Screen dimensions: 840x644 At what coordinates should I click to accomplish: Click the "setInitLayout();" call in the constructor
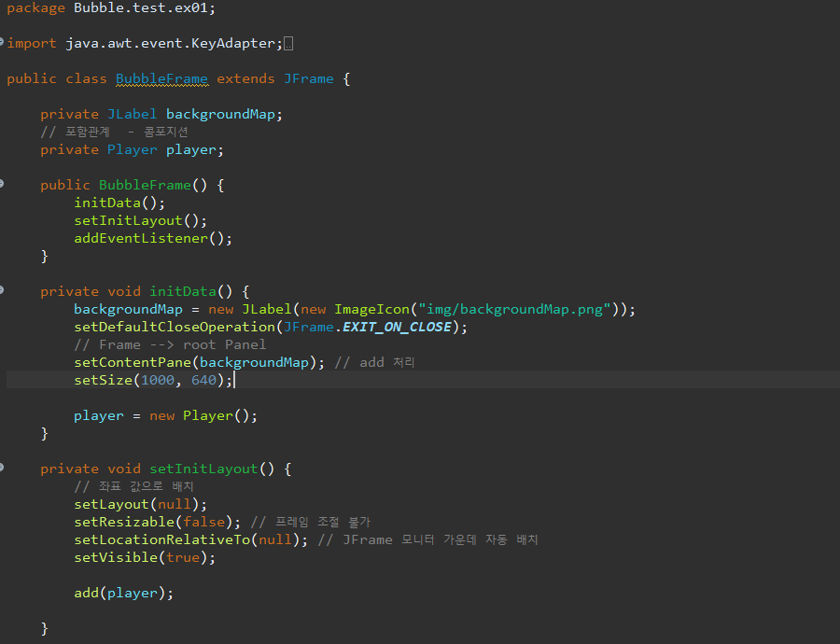point(140,221)
